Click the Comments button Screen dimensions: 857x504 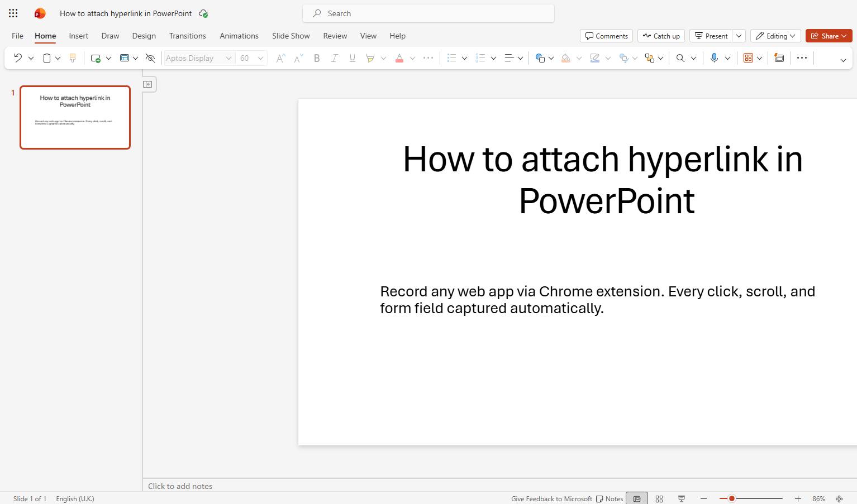pos(606,36)
